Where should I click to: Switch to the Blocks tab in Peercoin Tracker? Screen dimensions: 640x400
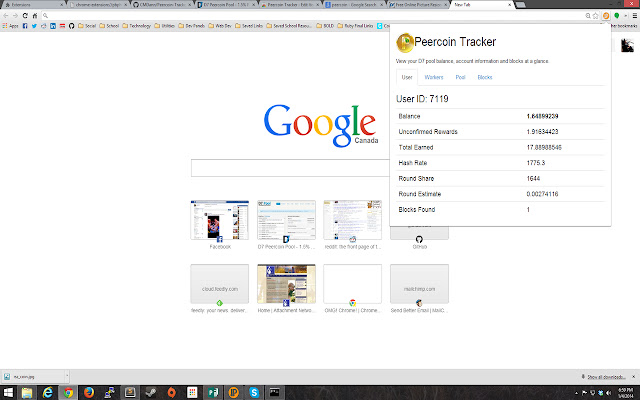(x=485, y=77)
